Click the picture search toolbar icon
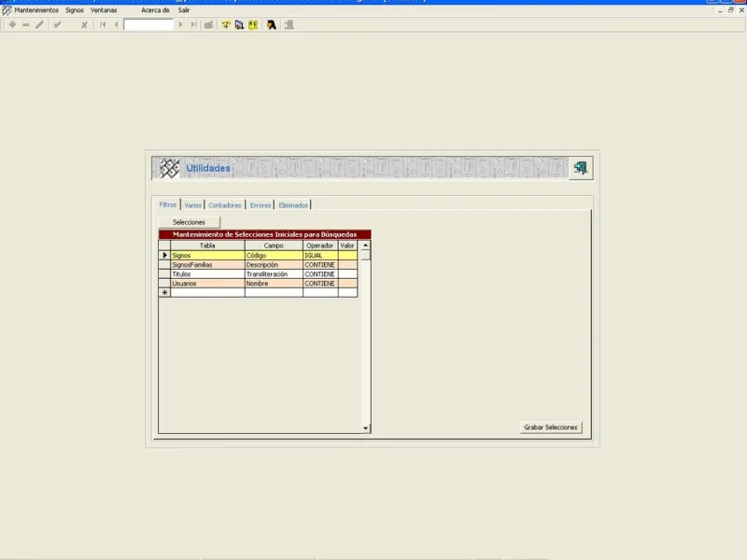Image resolution: width=747 pixels, height=560 pixels. click(239, 25)
